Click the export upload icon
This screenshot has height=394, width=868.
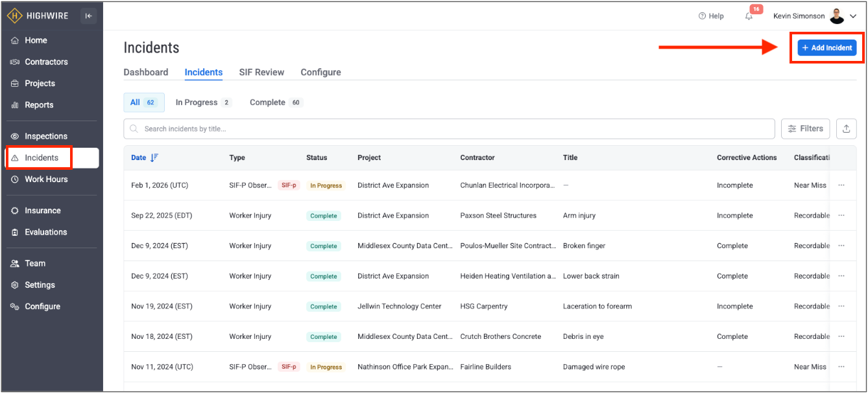[846, 129]
